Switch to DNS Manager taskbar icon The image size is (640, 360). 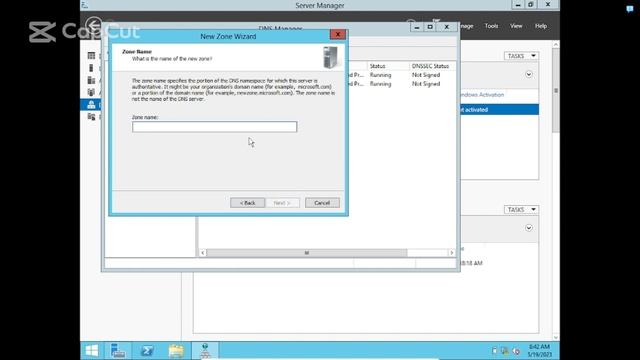(205, 351)
